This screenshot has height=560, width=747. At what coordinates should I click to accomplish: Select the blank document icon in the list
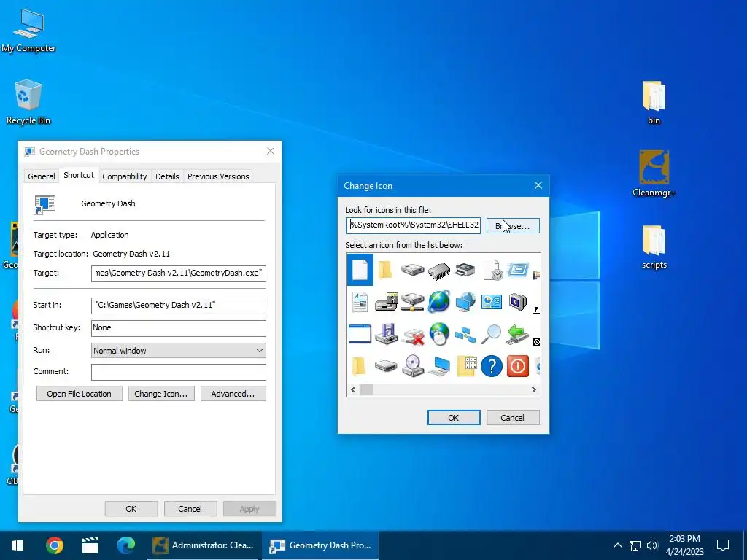point(360,270)
